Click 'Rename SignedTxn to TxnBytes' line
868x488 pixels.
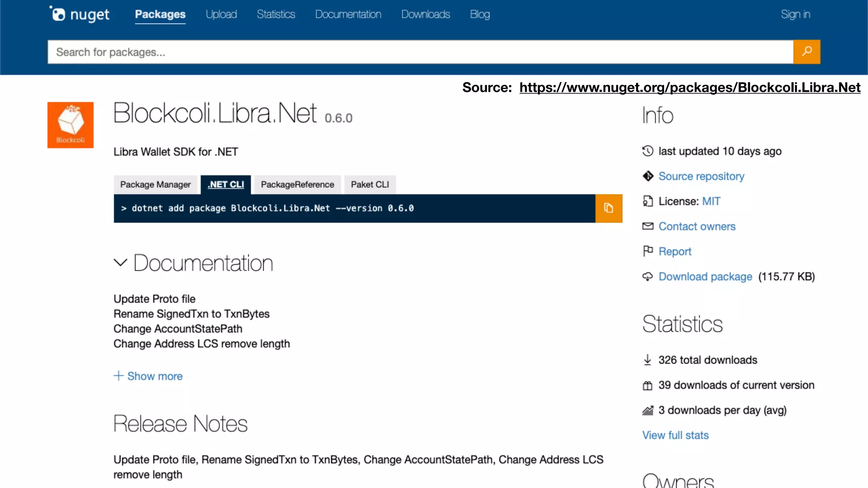coord(192,314)
